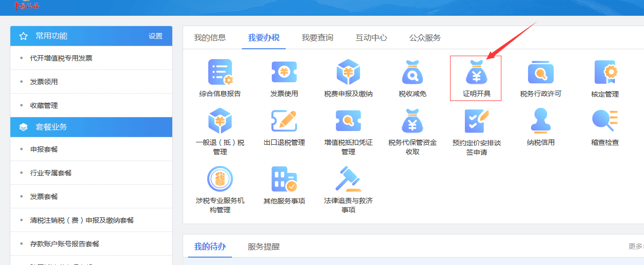Select 申报套餐 in sidebar
644x265 pixels.
tap(44, 149)
